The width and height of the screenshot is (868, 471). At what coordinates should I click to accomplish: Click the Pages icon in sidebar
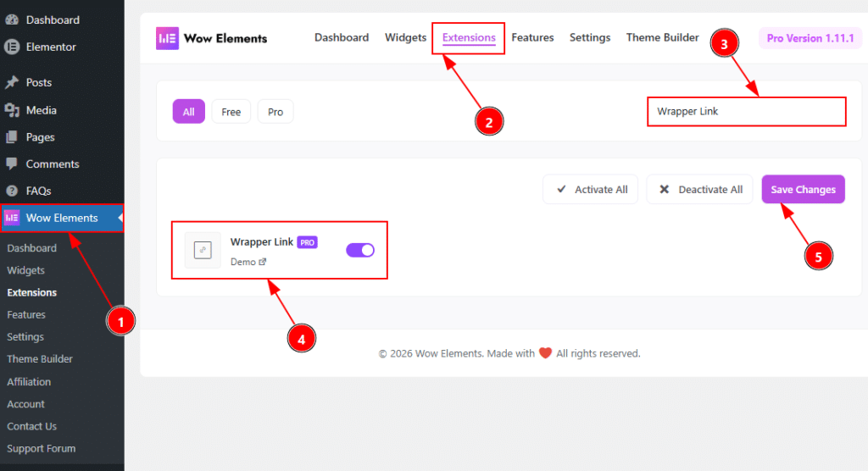tap(12, 136)
